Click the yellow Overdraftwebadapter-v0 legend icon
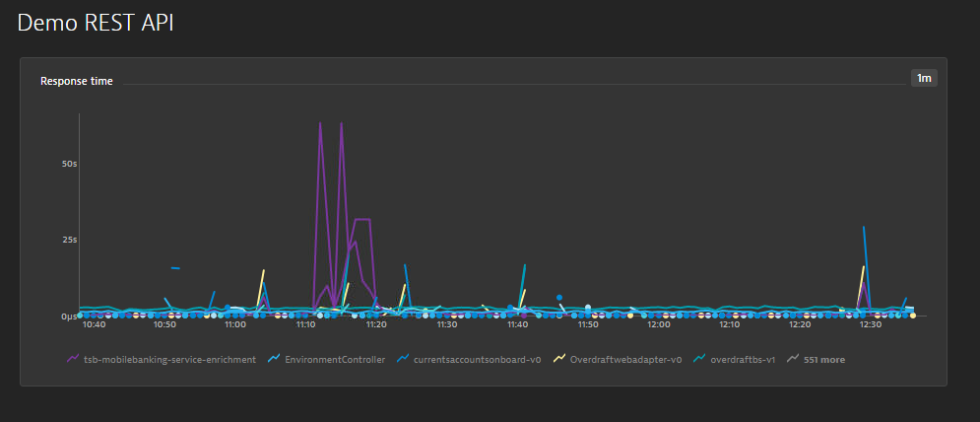This screenshot has height=422, width=980. [559, 359]
